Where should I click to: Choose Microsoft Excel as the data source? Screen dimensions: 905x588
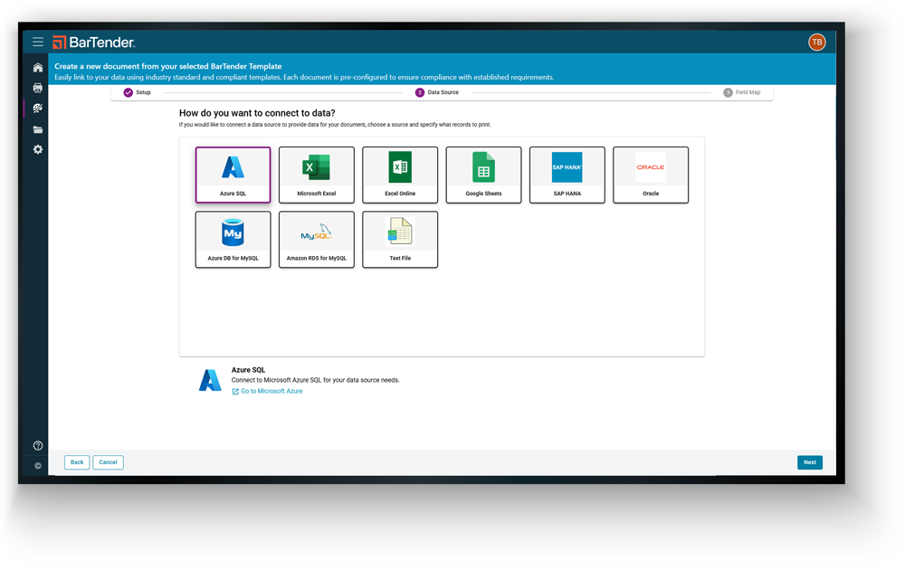(316, 174)
